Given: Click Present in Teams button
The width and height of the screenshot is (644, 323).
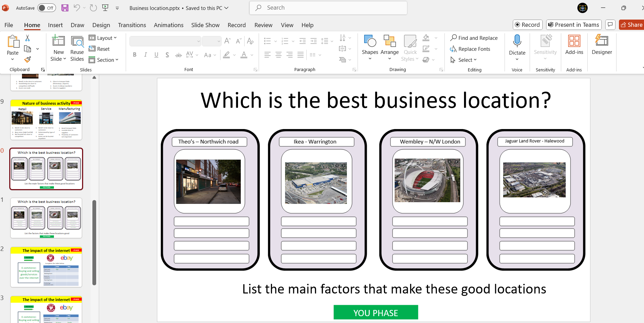Looking at the screenshot, I should [574, 25].
